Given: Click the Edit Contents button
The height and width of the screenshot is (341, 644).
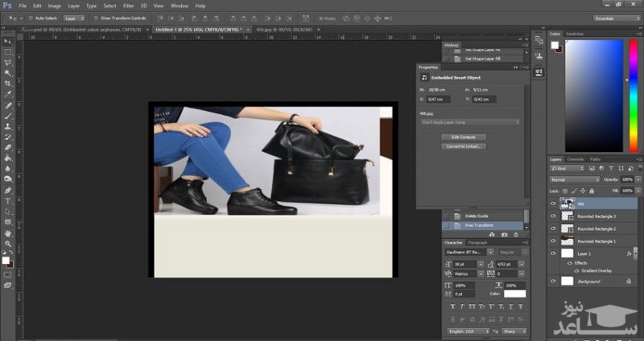Looking at the screenshot, I should 463,138.
